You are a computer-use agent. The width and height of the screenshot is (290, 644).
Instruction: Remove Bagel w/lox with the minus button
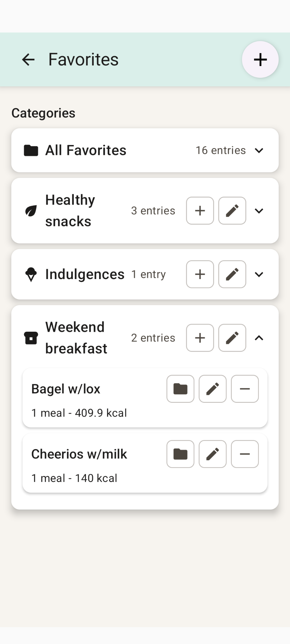(x=245, y=389)
